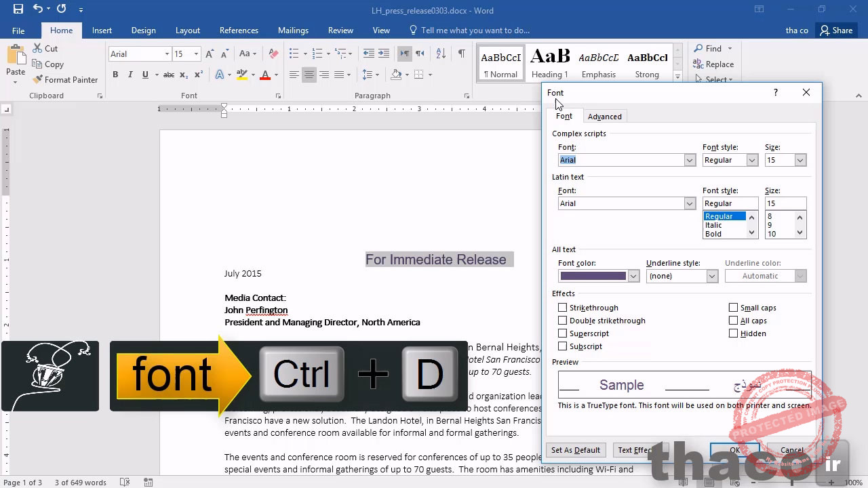Click the Italic formatting icon
Screen dimensions: 868x488
(130, 75)
